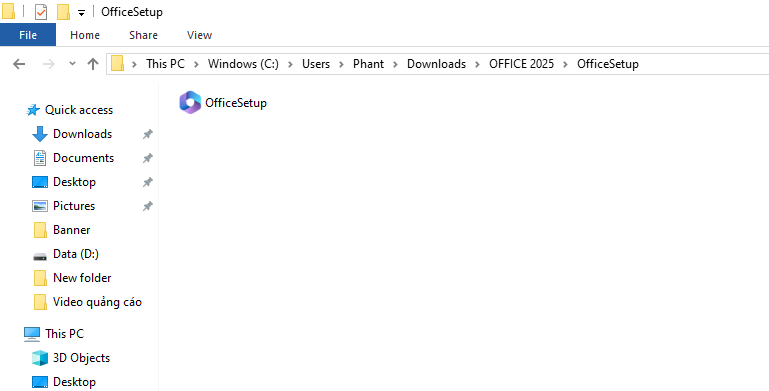Open the Customize Quick Access Toolbar dropdown

pos(81,13)
